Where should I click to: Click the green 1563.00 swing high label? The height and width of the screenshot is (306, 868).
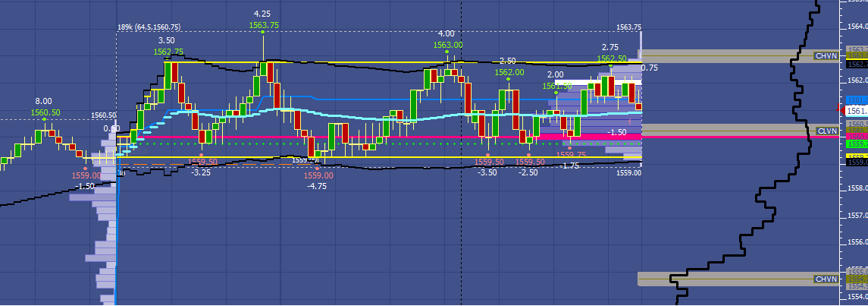click(x=448, y=46)
